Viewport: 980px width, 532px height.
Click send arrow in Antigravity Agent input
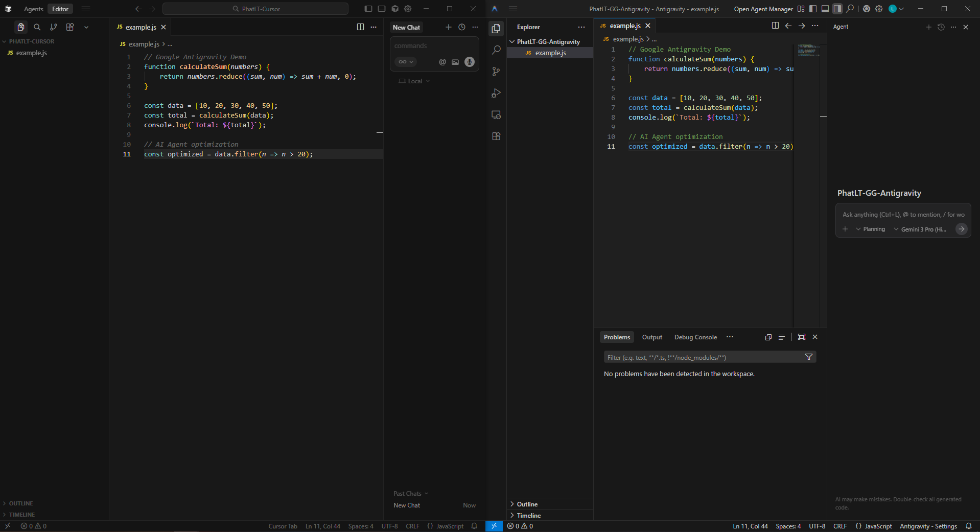[961, 229]
